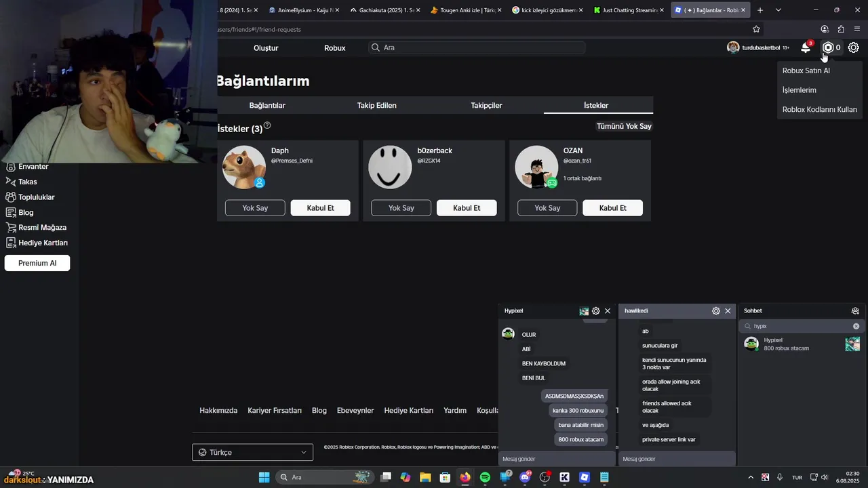Screen dimensions: 868x488
Task: Open Hypixel chat settings gear
Action: (x=596, y=311)
